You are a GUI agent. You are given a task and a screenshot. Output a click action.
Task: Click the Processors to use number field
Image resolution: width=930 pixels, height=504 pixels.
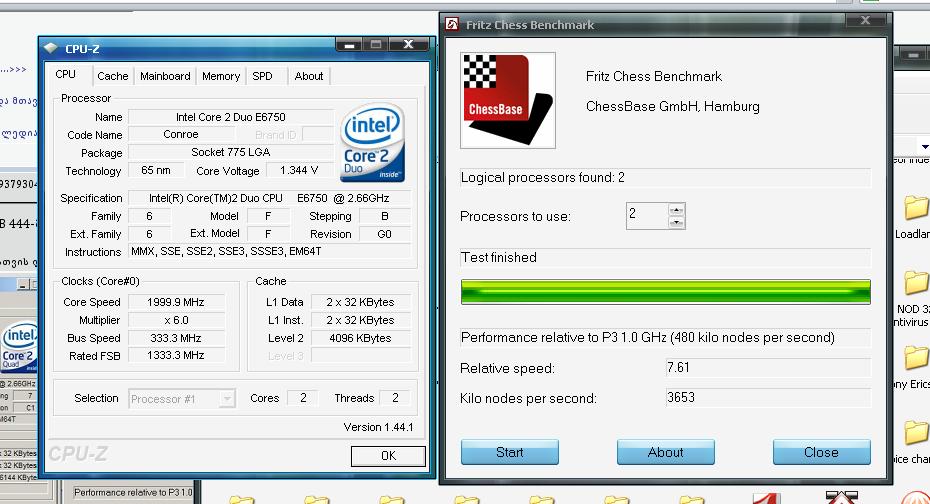click(x=647, y=216)
